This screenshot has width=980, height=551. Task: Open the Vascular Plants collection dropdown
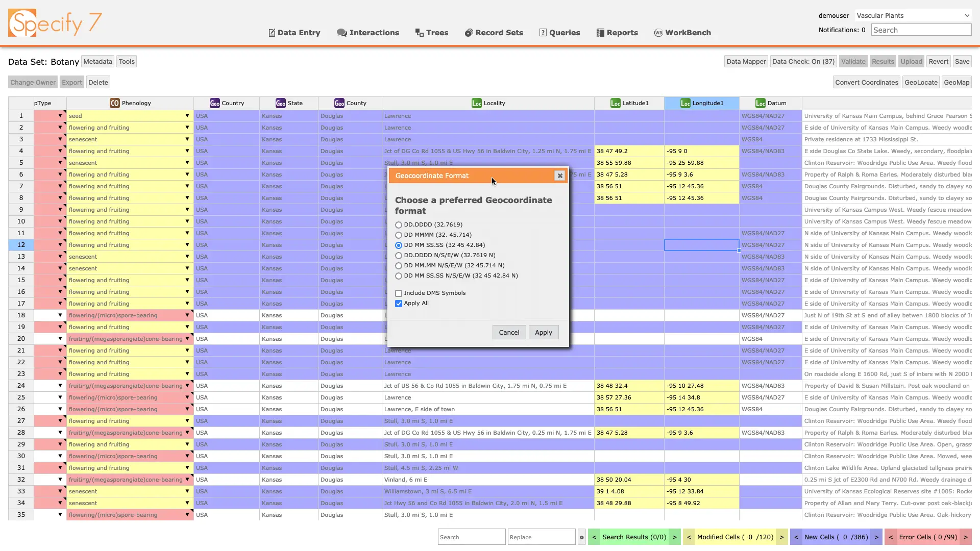[x=913, y=15]
